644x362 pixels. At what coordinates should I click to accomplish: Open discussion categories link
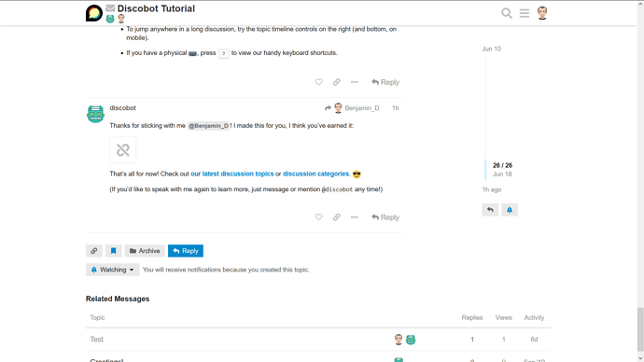(315, 174)
